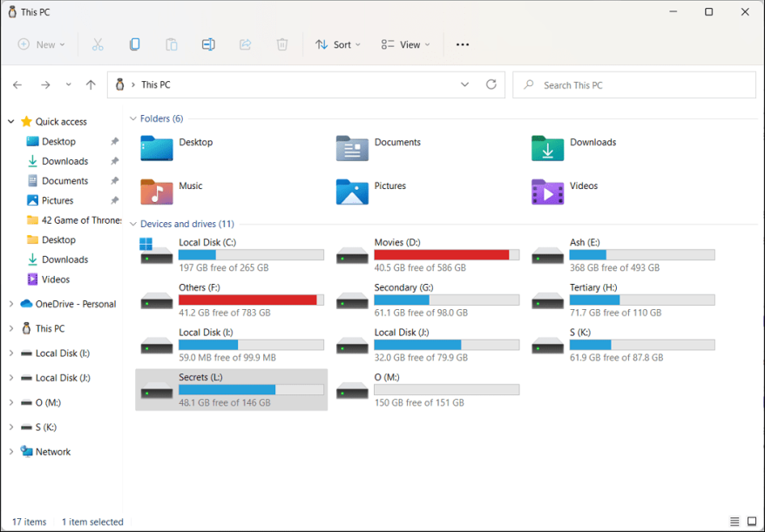The height and width of the screenshot is (532, 765).
Task: Refresh the current folder view
Action: (x=491, y=84)
